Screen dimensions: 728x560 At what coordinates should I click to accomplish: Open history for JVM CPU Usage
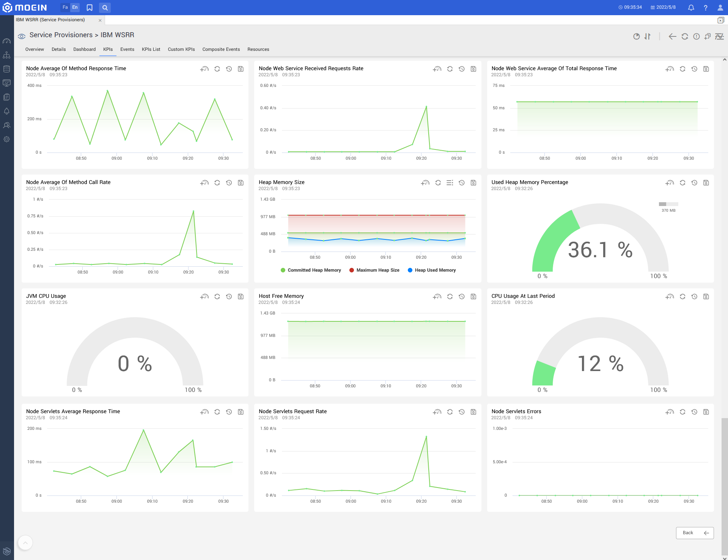[229, 297]
